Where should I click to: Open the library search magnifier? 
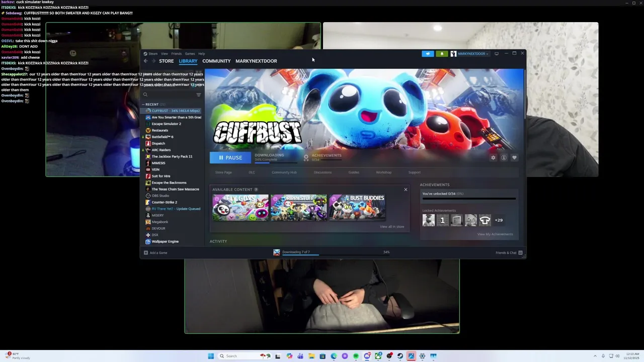(x=145, y=95)
